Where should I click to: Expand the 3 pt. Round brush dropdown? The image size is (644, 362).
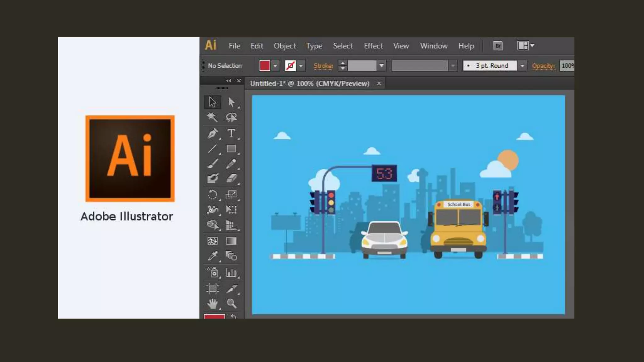click(522, 66)
